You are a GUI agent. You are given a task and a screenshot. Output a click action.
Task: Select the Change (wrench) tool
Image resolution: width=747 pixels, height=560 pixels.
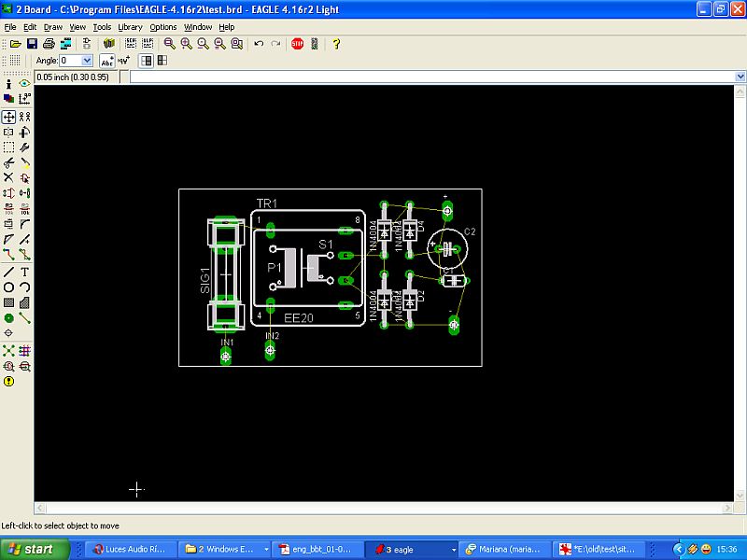(25, 147)
